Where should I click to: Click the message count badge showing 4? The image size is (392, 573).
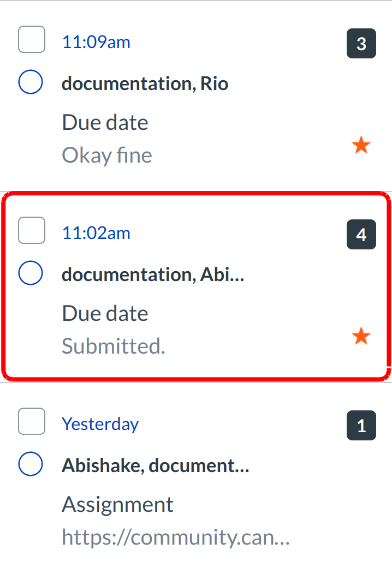point(361,235)
